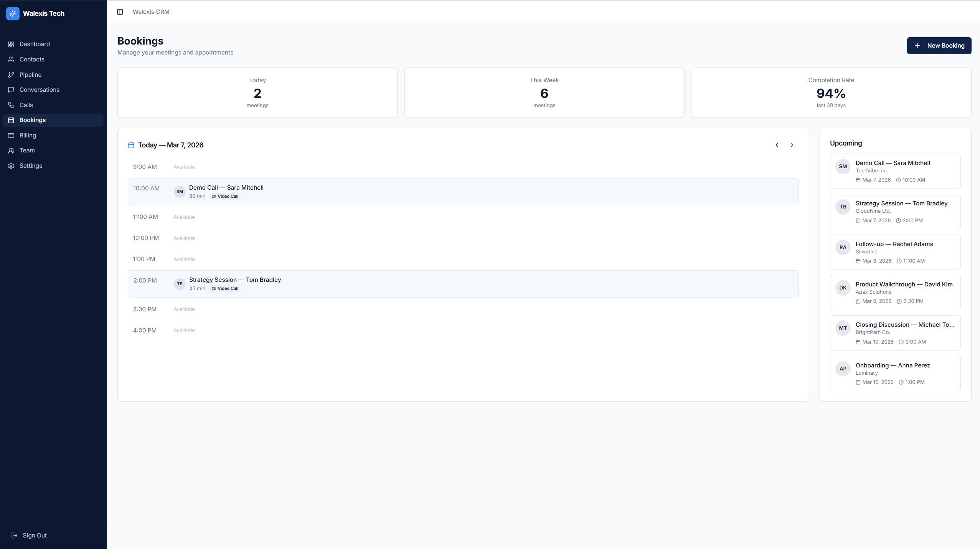
Task: Open Settings from the sidebar menu
Action: tap(31, 165)
